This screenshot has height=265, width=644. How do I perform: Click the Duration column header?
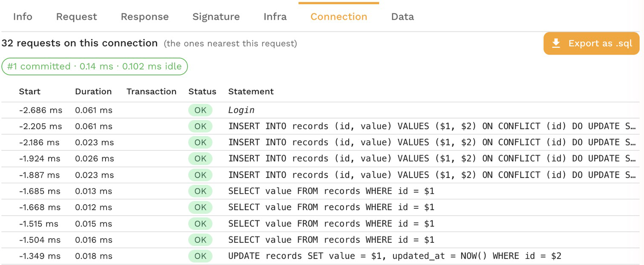(93, 92)
